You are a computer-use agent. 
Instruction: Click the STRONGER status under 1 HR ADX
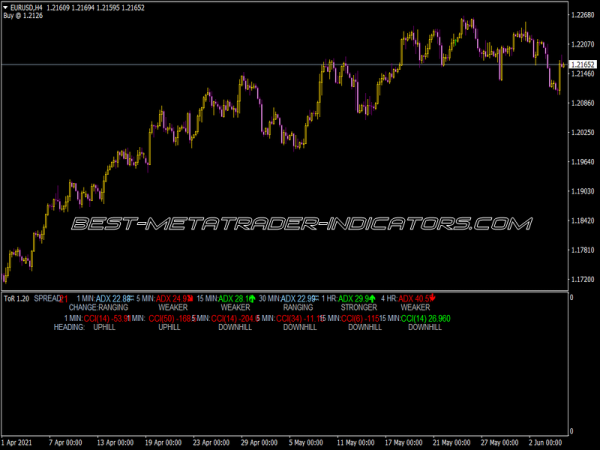pos(359,307)
